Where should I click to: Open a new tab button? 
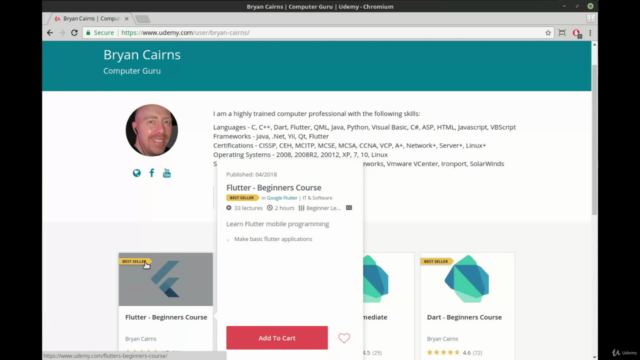[142, 19]
